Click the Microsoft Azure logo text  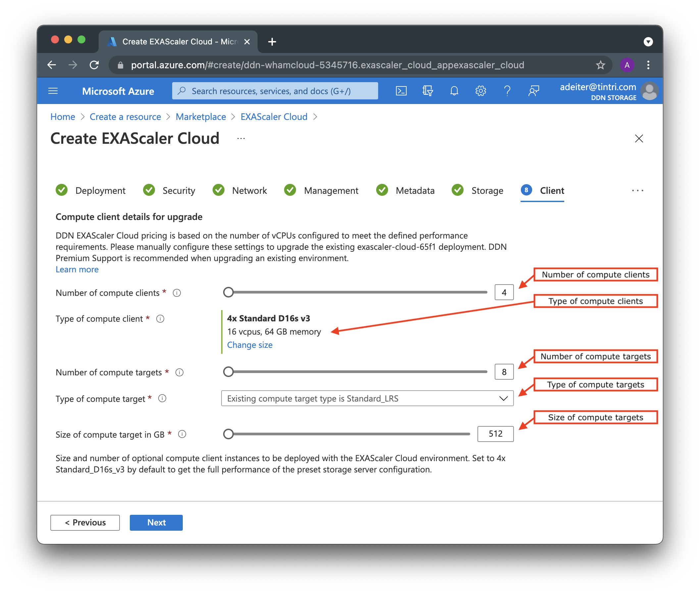click(118, 91)
